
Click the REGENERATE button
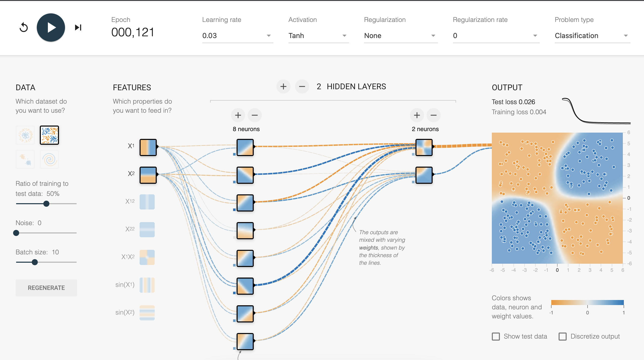[x=46, y=288]
